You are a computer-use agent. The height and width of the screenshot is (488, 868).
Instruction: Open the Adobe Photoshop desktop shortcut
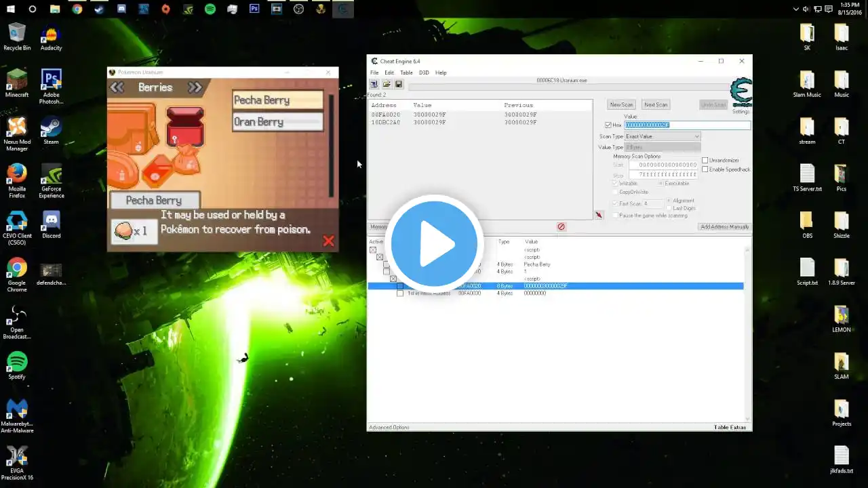click(52, 87)
